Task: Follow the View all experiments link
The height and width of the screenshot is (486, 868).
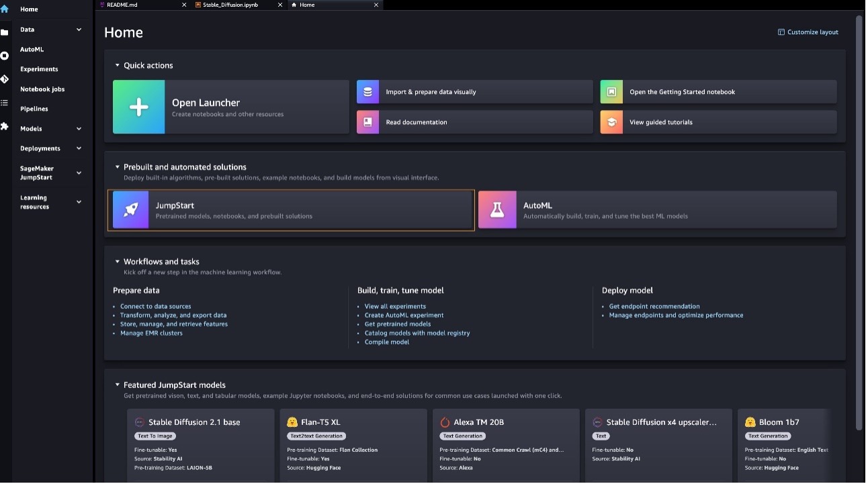Action: 395,306
